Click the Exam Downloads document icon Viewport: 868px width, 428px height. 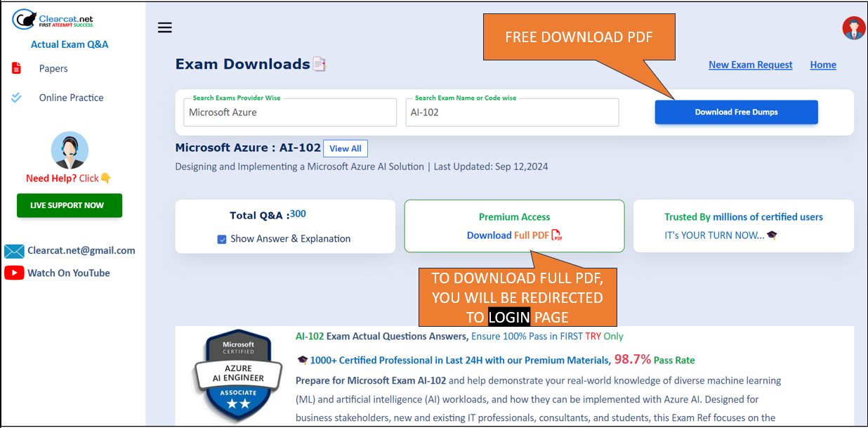(x=320, y=64)
